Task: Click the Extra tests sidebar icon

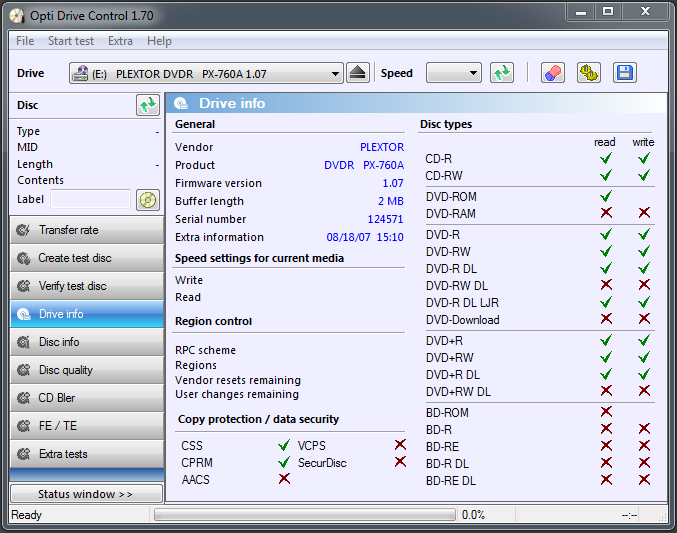Action: tap(23, 454)
